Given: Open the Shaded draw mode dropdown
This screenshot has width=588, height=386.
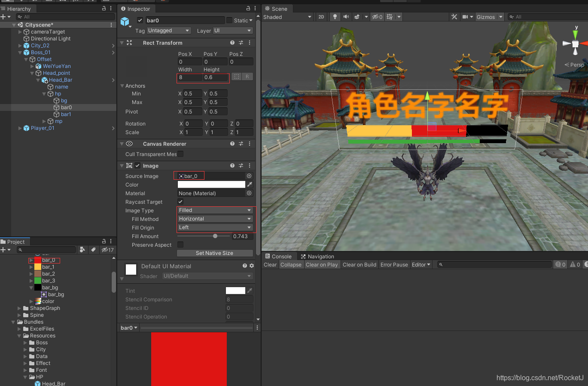Looking at the screenshot, I should pyautogui.click(x=287, y=17).
